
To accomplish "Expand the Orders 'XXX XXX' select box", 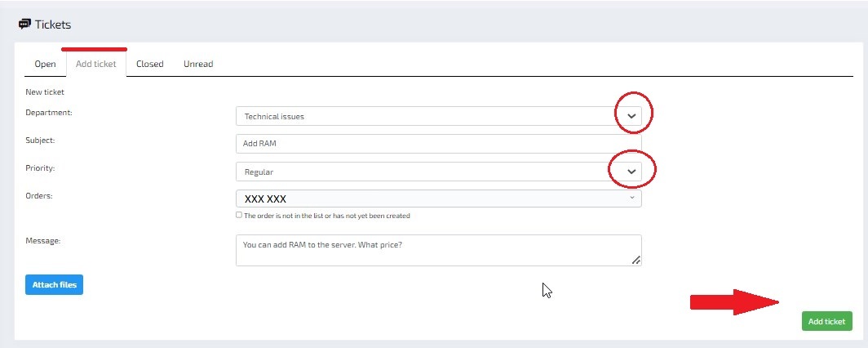I will [x=424, y=199].
